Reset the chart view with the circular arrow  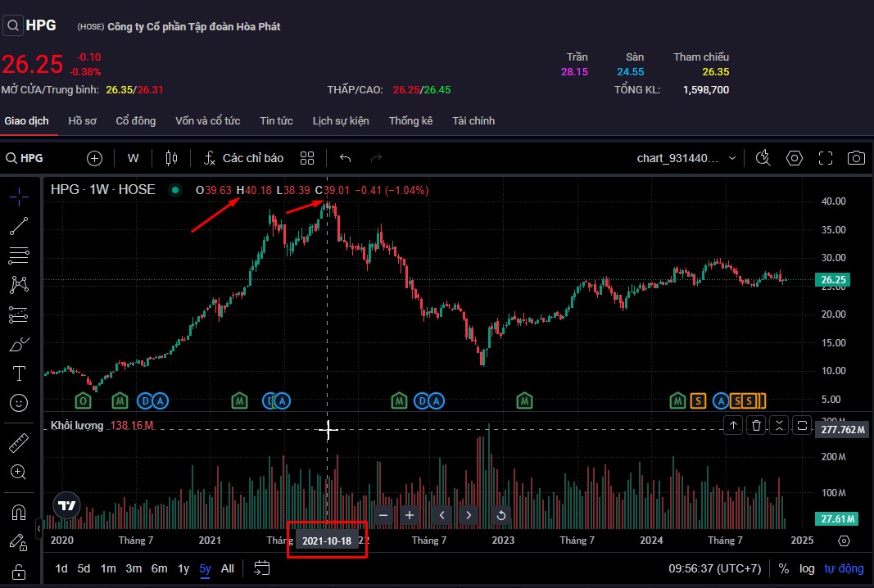(x=501, y=515)
